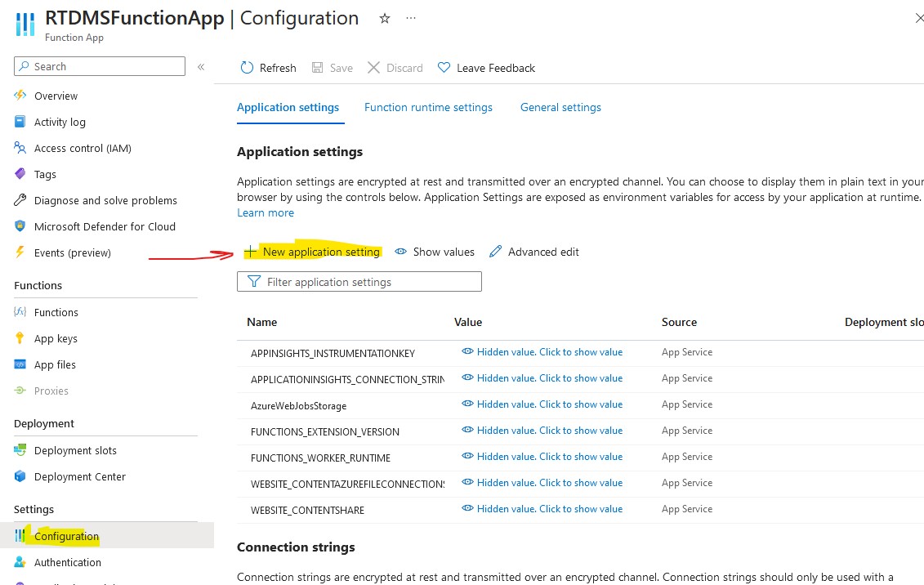Screen dimensions: 924x585
Task: Switch to Function runtime settings tab
Action: [428, 107]
